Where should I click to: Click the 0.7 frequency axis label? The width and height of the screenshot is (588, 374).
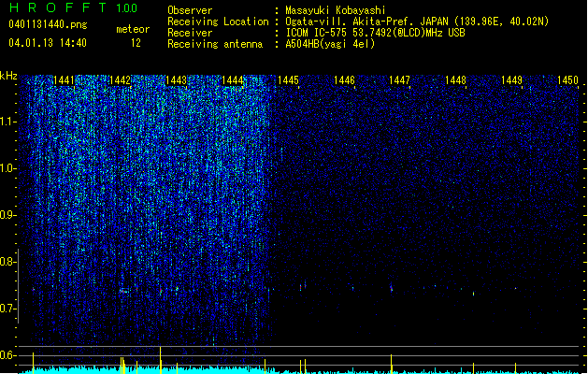pos(7,309)
